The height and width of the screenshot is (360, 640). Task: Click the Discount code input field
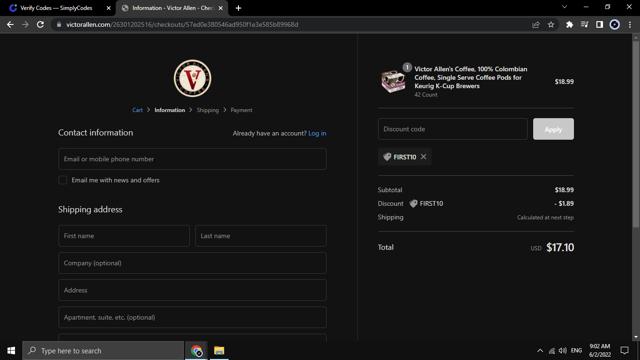click(453, 129)
